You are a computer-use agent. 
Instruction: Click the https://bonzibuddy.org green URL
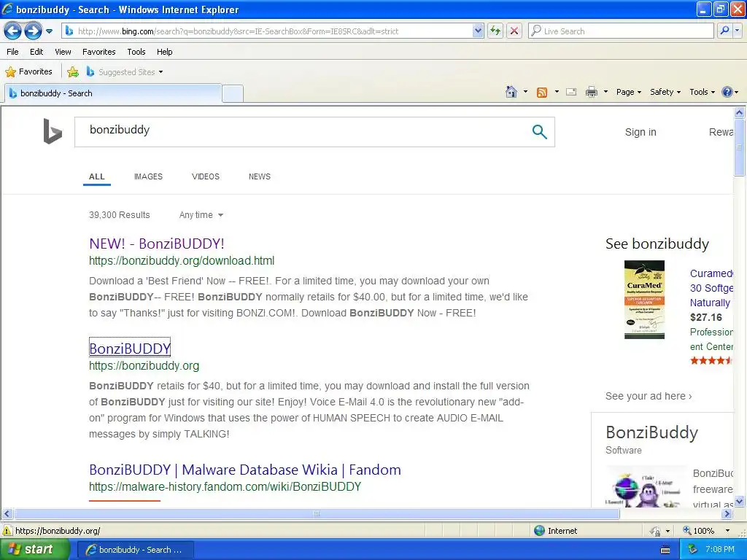[x=144, y=366]
